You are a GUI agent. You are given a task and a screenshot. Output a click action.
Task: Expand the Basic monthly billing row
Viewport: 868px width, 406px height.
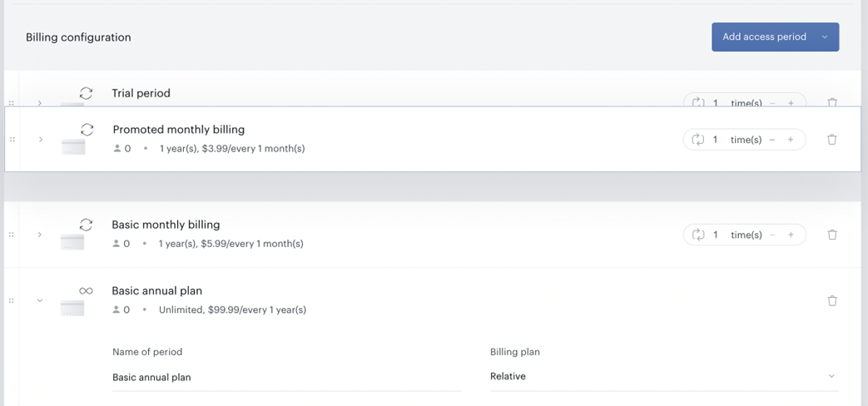(x=40, y=235)
